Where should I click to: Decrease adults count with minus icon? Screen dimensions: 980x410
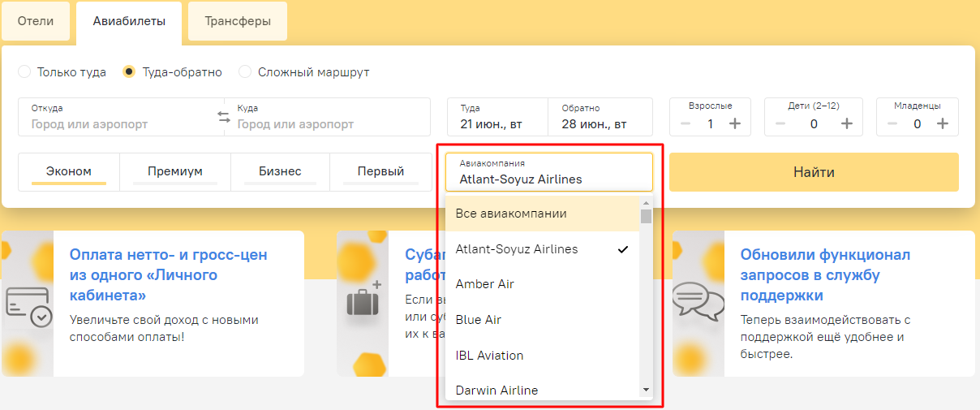tap(686, 123)
